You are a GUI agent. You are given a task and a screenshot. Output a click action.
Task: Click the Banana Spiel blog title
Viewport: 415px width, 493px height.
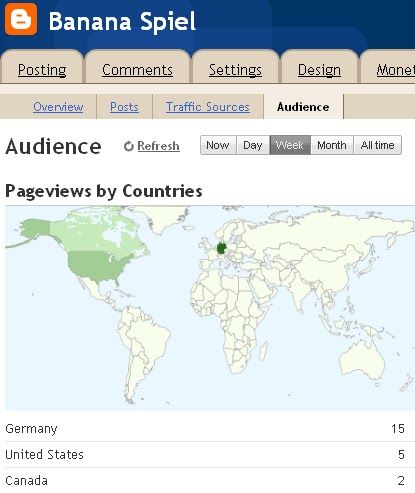(122, 21)
